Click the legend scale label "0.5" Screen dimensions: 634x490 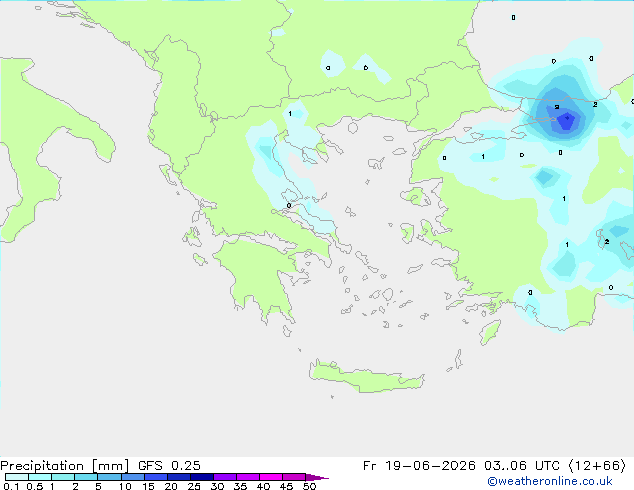(x=35, y=486)
